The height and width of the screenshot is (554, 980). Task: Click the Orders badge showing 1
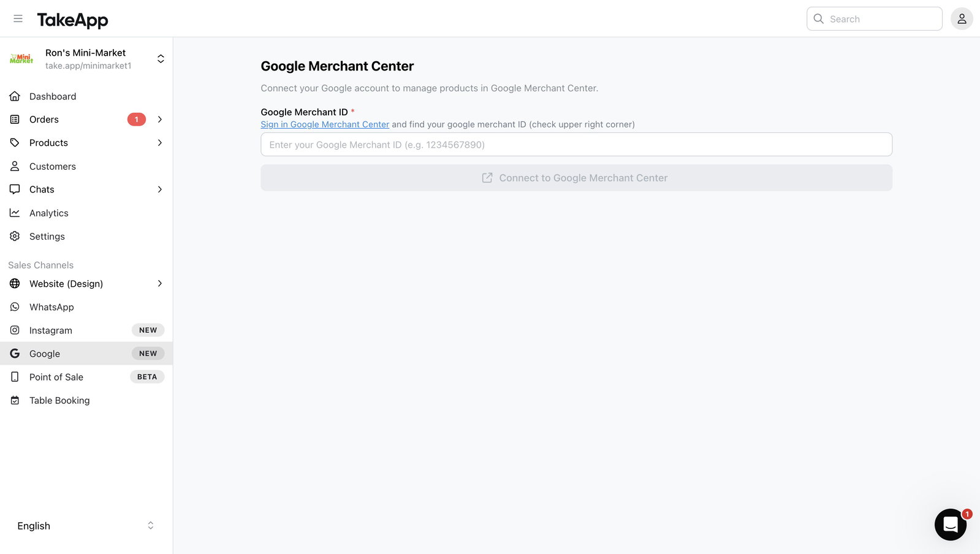click(x=137, y=120)
